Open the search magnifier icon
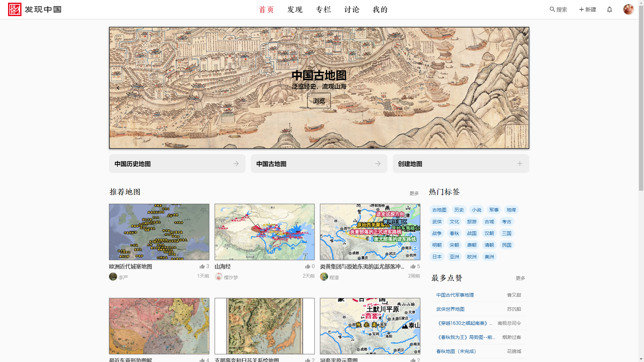644x362 pixels. tap(552, 9)
